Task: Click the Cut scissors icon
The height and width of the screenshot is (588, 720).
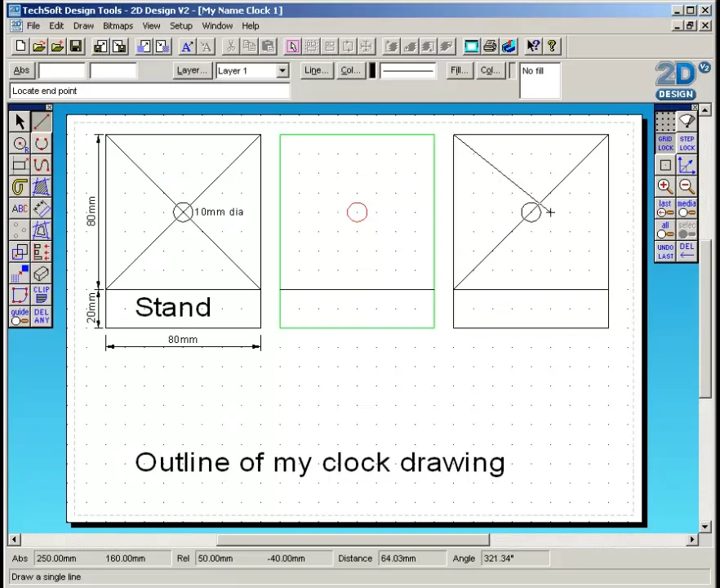Action: tap(231, 46)
